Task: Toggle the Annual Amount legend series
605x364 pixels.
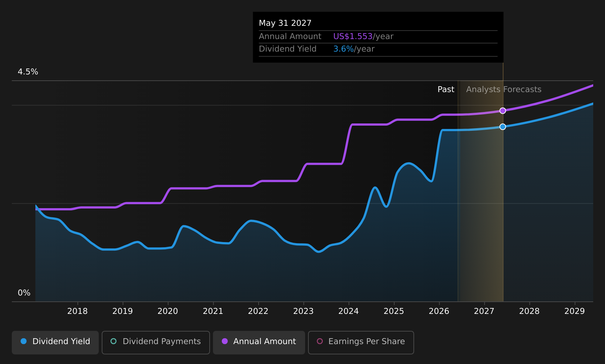Action: pos(259,342)
